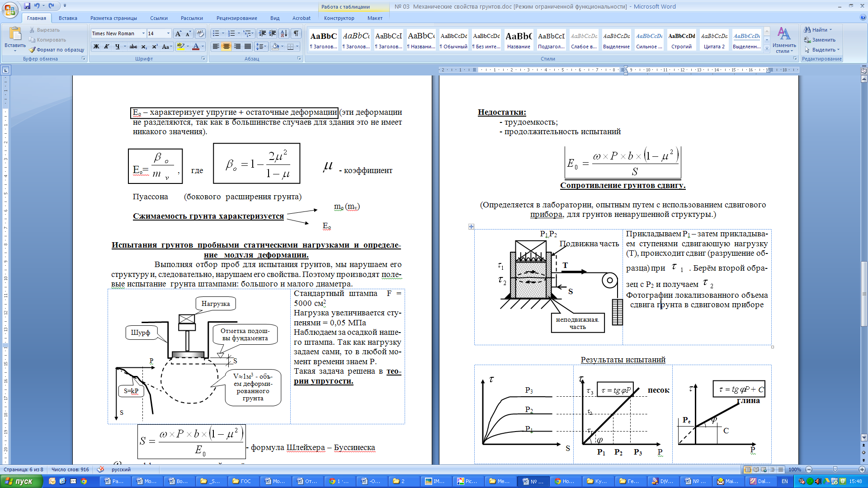This screenshot has height=488, width=868.
Task: Toggle show paragraph marks (¶)
Action: coord(296,33)
